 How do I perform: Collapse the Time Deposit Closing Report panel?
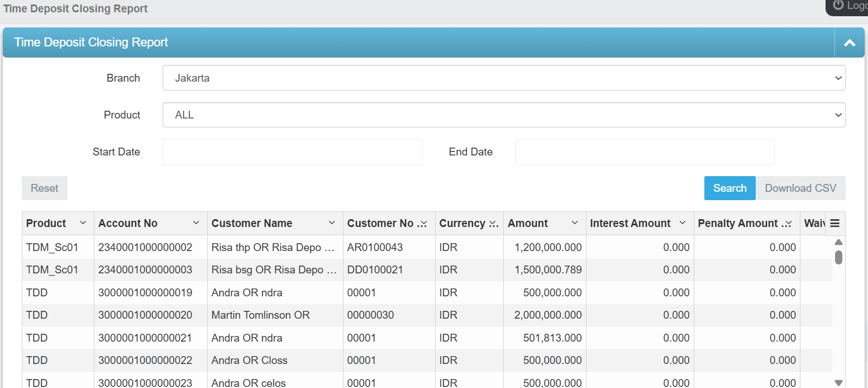(850, 42)
